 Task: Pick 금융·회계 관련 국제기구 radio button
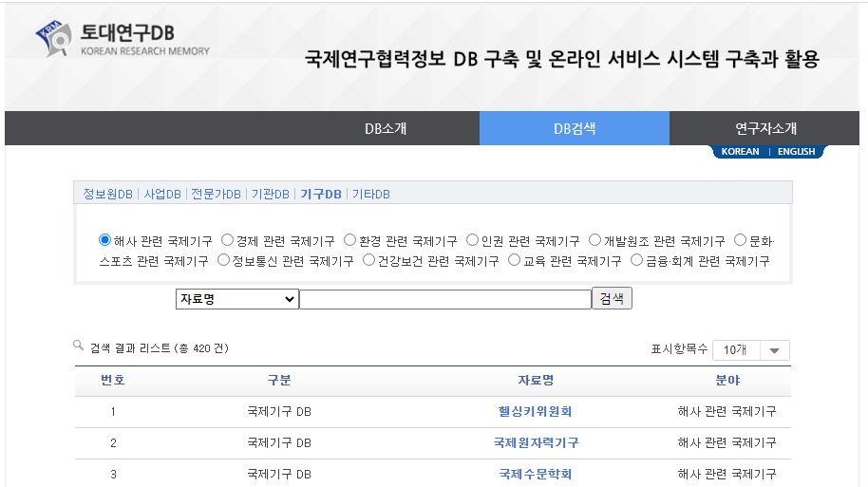coord(637,260)
